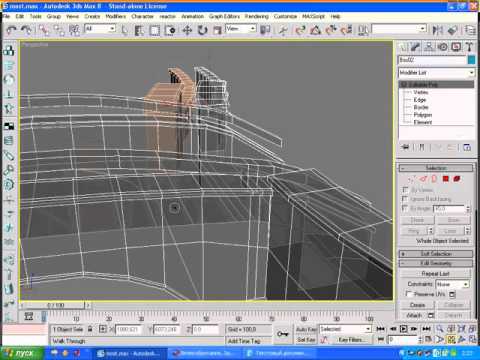480x360 pixels.
Task: Click the object name input field
Action: point(432,60)
